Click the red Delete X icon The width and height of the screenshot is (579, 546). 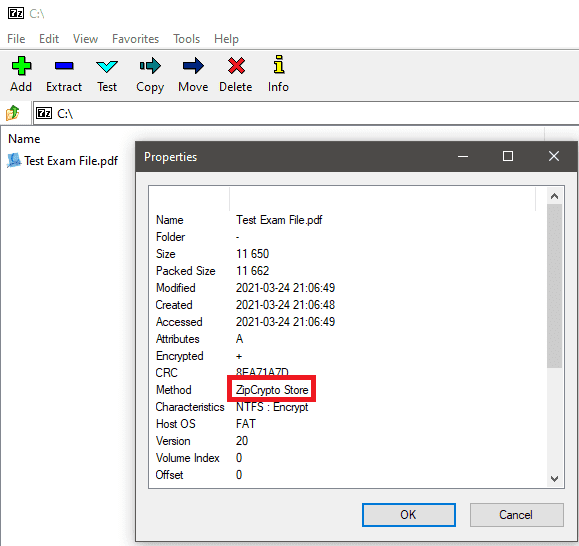[x=236, y=66]
